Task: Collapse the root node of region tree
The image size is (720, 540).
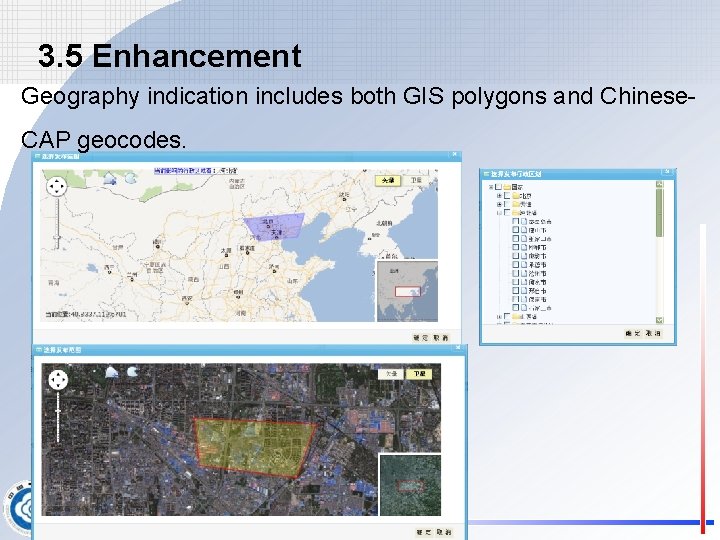Action: pos(491,187)
